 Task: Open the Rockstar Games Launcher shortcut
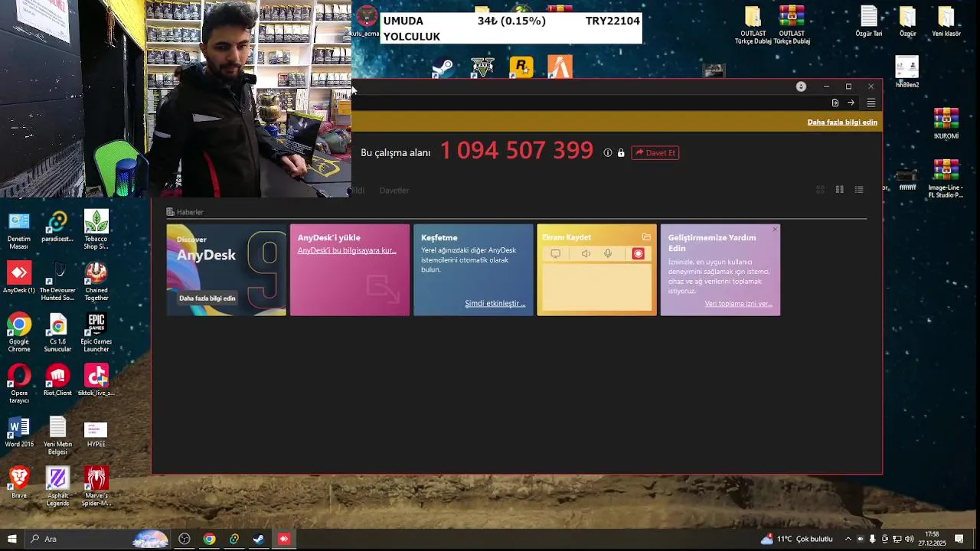click(521, 67)
